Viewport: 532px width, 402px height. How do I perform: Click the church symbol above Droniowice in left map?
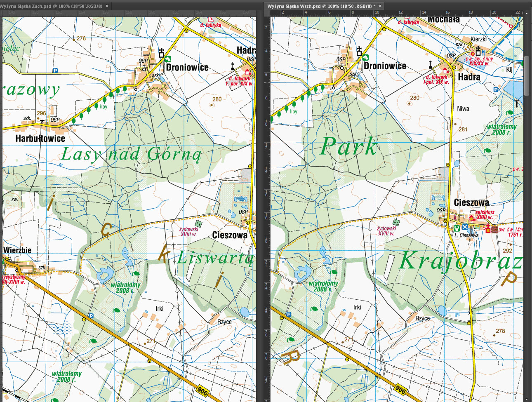pos(161,53)
